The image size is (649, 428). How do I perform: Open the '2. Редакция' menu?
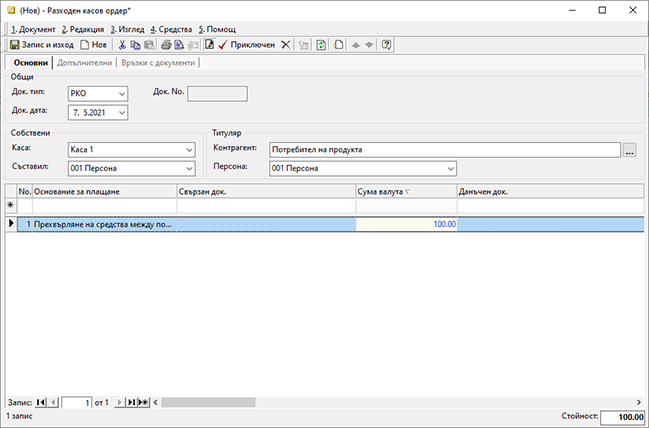(x=83, y=29)
